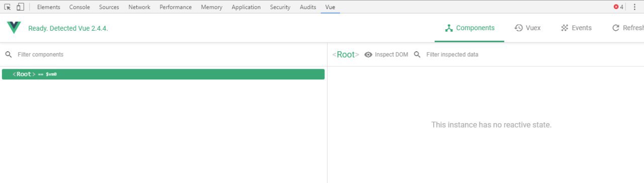The height and width of the screenshot is (183, 644).
Task: Click the 'Ready. Detected Vue 2.4.4.' message
Action: (68, 29)
